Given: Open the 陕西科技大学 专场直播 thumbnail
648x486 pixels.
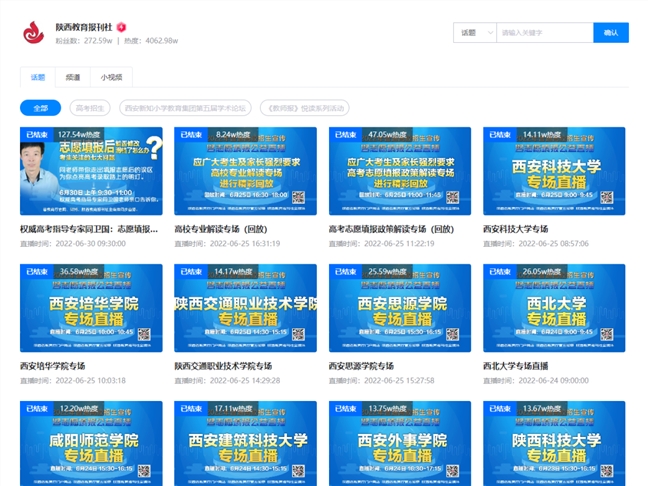Looking at the screenshot, I should 554,443.
